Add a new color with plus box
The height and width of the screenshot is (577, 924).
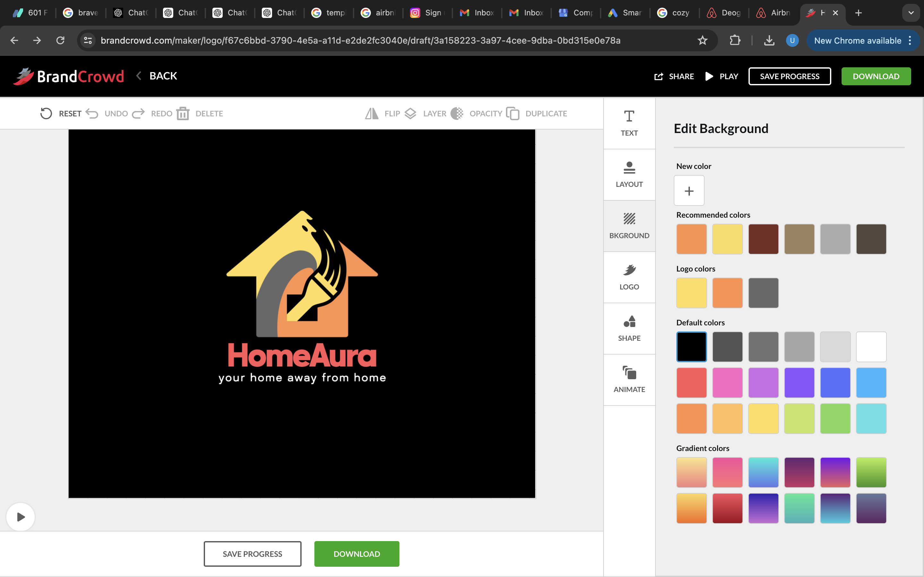click(x=689, y=190)
